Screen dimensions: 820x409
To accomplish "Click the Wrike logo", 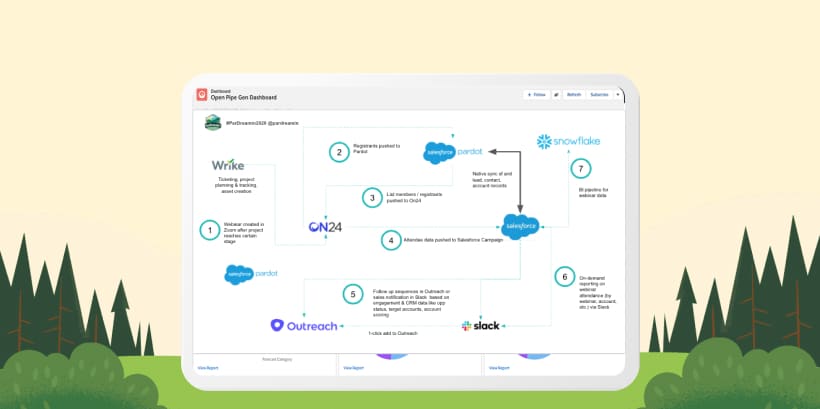I will point(228,165).
